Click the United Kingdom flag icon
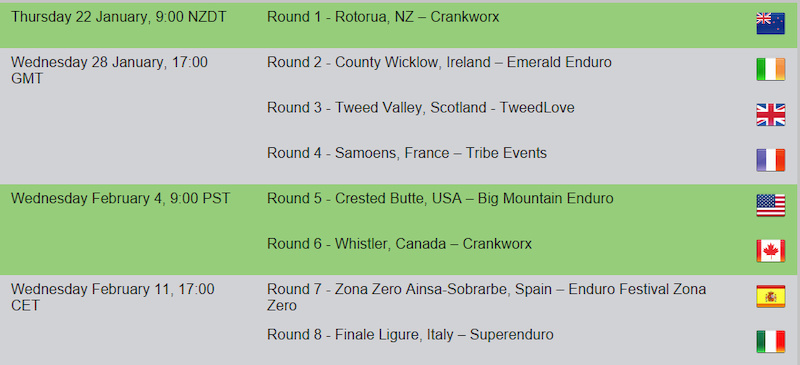 click(x=770, y=114)
